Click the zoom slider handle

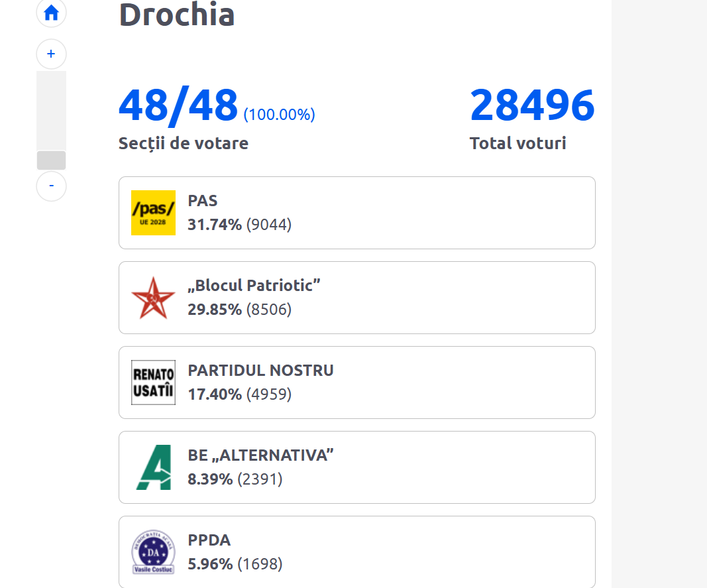click(51, 160)
